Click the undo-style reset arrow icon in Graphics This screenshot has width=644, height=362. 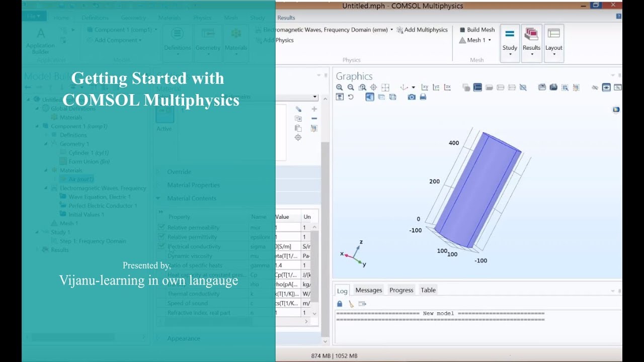tap(351, 97)
